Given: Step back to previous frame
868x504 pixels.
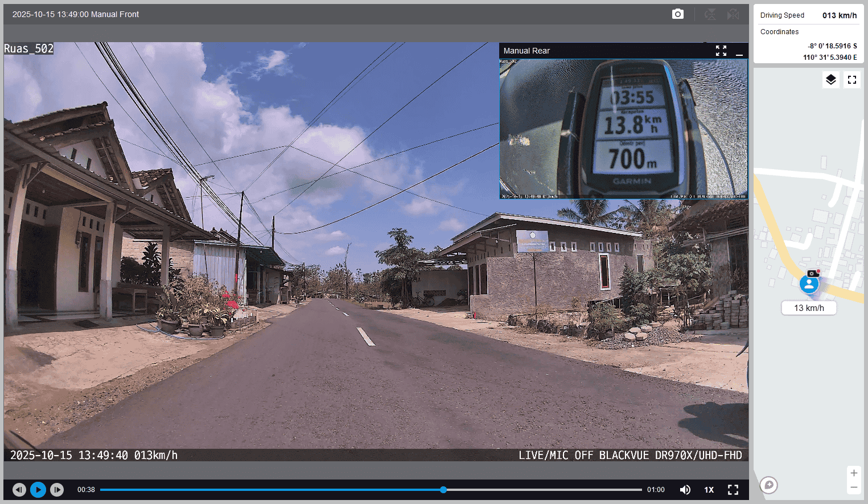Looking at the screenshot, I should (x=19, y=490).
